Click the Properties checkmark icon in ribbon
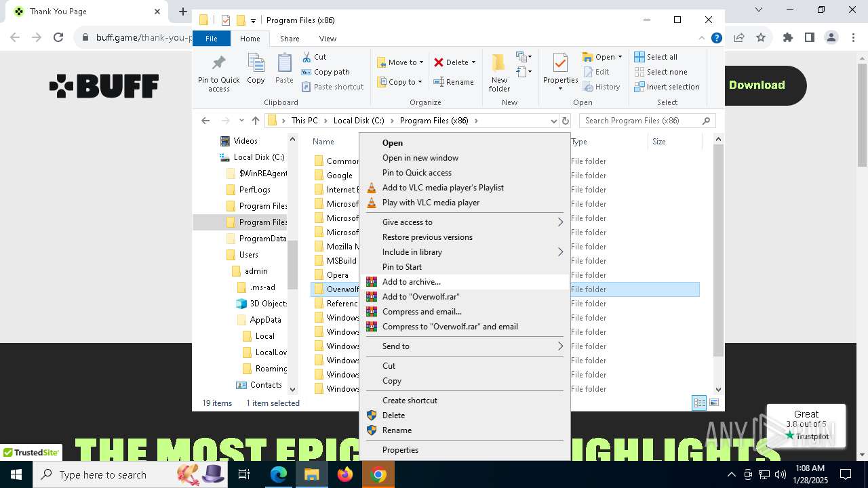This screenshot has width=868, height=488. pyautogui.click(x=560, y=64)
